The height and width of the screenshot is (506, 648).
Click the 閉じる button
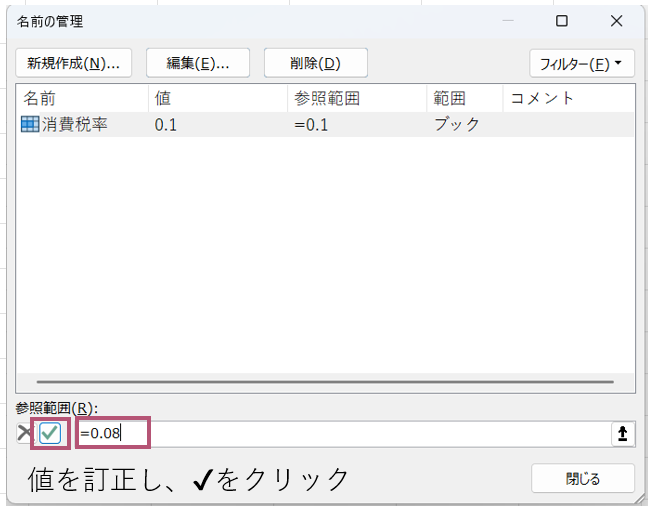(583, 478)
